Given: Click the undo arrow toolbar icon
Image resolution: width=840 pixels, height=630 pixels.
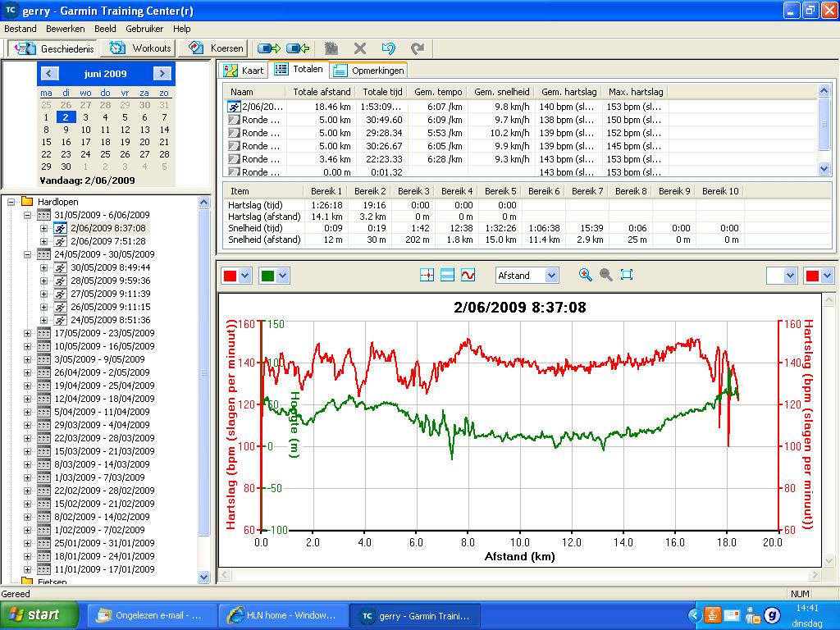Looking at the screenshot, I should coord(388,48).
